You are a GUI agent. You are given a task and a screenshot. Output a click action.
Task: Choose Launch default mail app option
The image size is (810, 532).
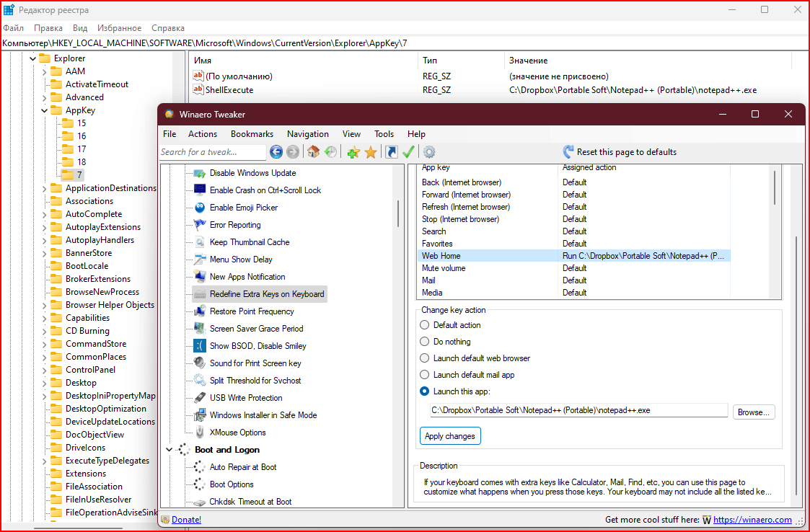(x=425, y=374)
